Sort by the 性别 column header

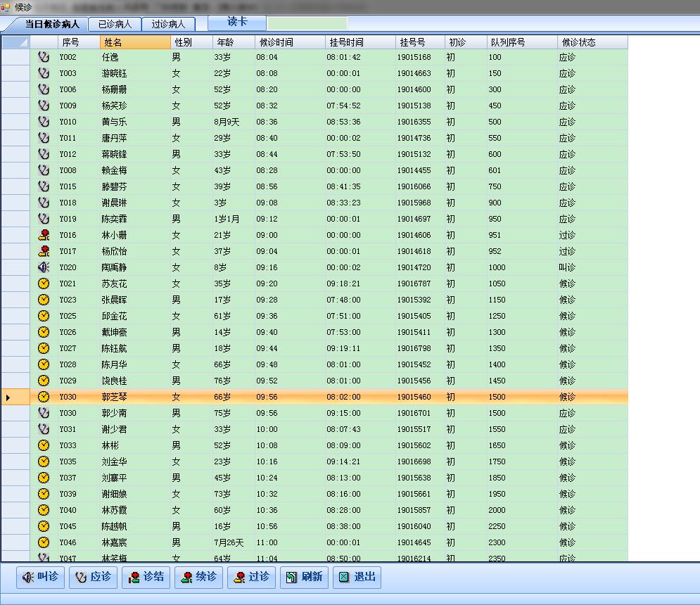[x=191, y=42]
